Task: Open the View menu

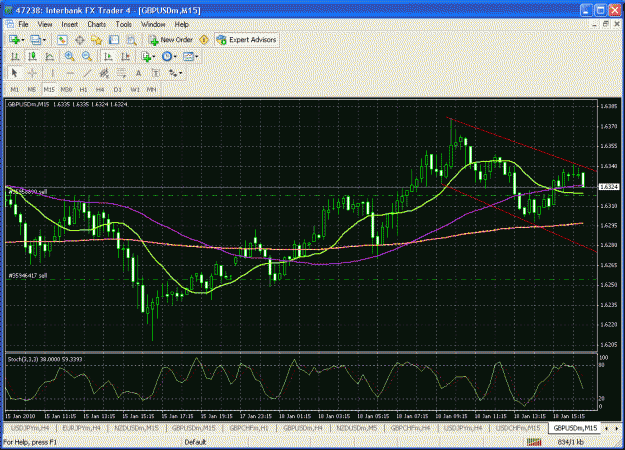Action: coord(45,24)
